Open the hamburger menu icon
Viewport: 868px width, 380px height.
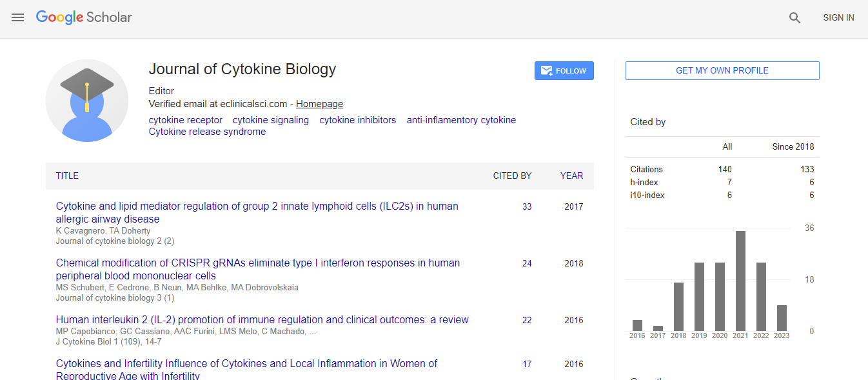click(x=17, y=17)
